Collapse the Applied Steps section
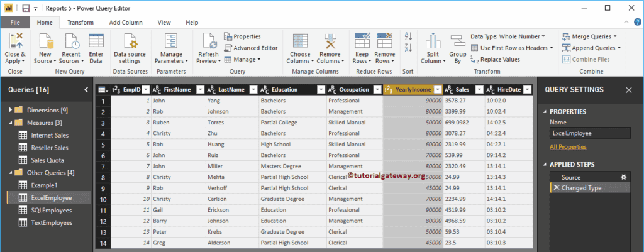 (545, 164)
